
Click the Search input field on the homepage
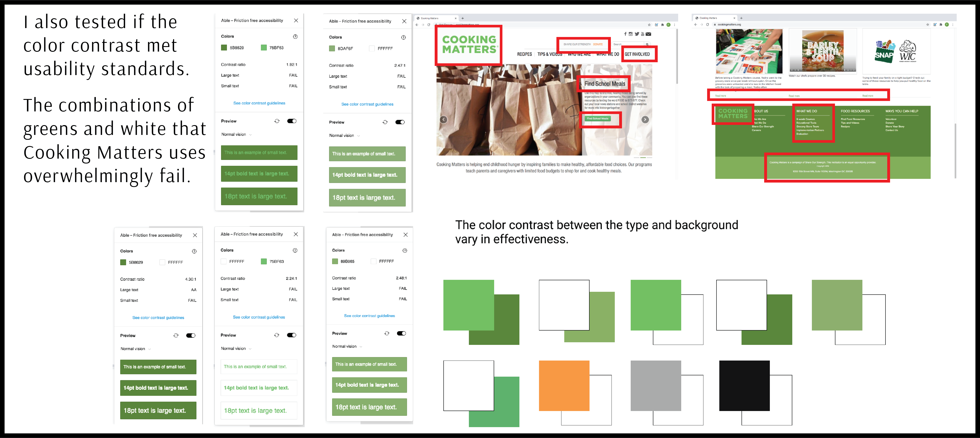628,44
